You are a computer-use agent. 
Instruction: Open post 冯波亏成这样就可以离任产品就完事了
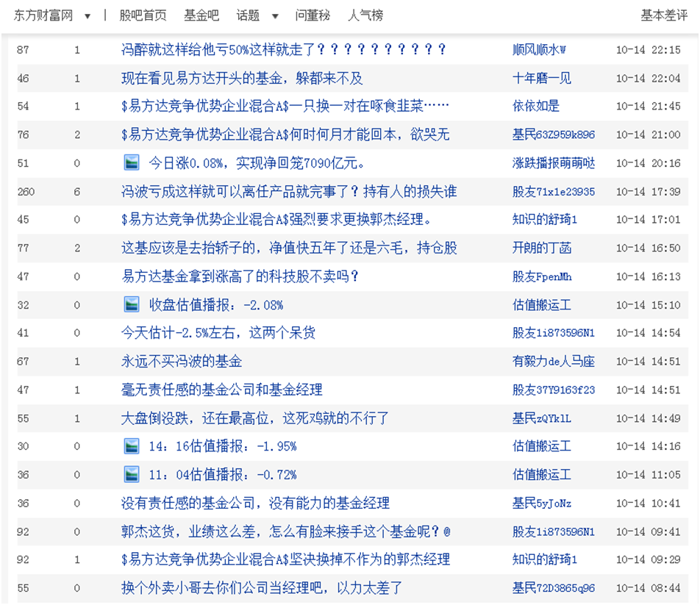pos(289,191)
